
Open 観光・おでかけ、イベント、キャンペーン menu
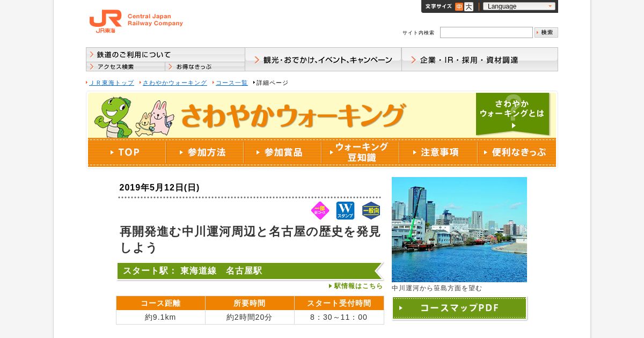pyautogui.click(x=323, y=59)
